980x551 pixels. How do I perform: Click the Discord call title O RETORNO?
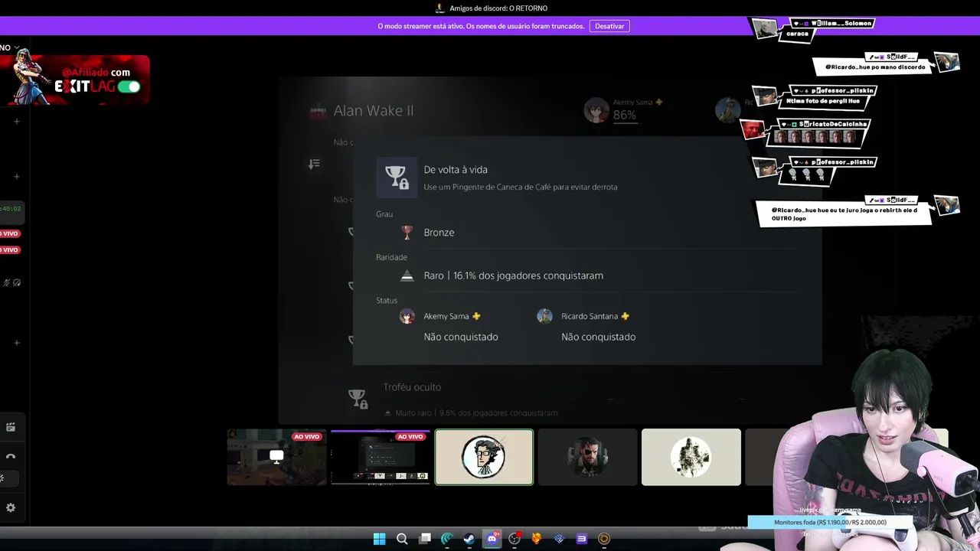click(498, 8)
